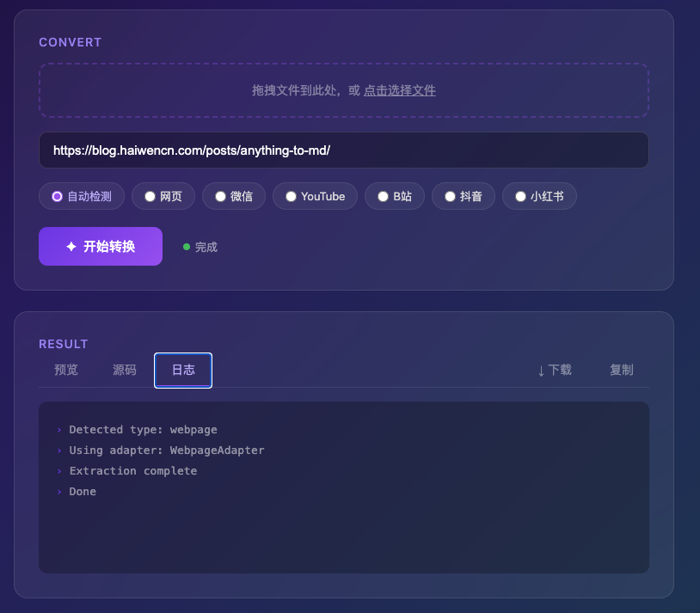Click the download arrow icon
The width and height of the screenshot is (700, 613).
(541, 371)
